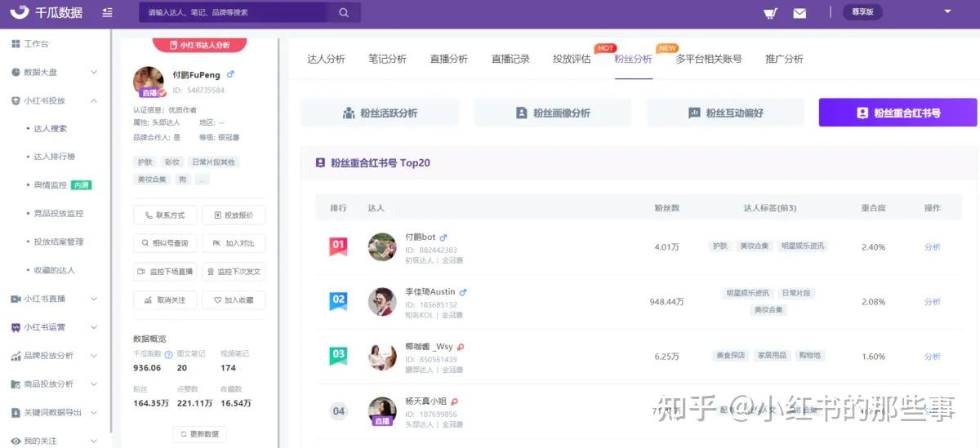Open the mail messages icon
Image resolution: width=980 pixels, height=448 pixels.
(800, 13)
